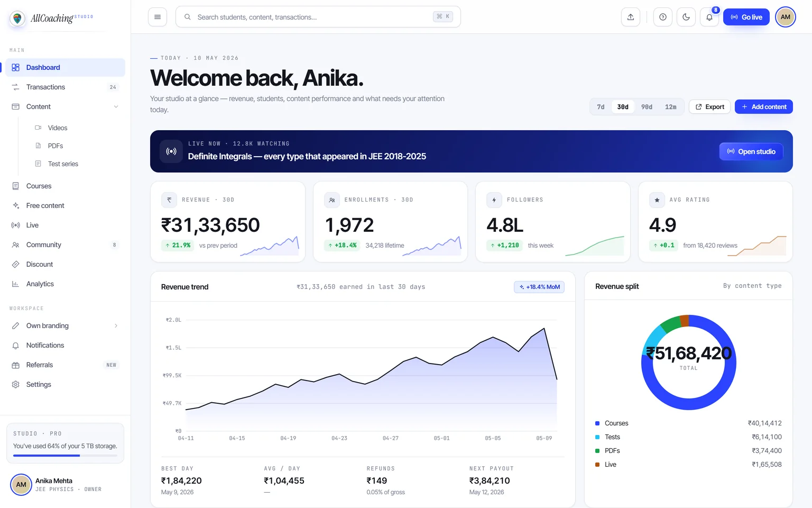Click the Add content button
The height and width of the screenshot is (508, 812).
pyautogui.click(x=764, y=107)
